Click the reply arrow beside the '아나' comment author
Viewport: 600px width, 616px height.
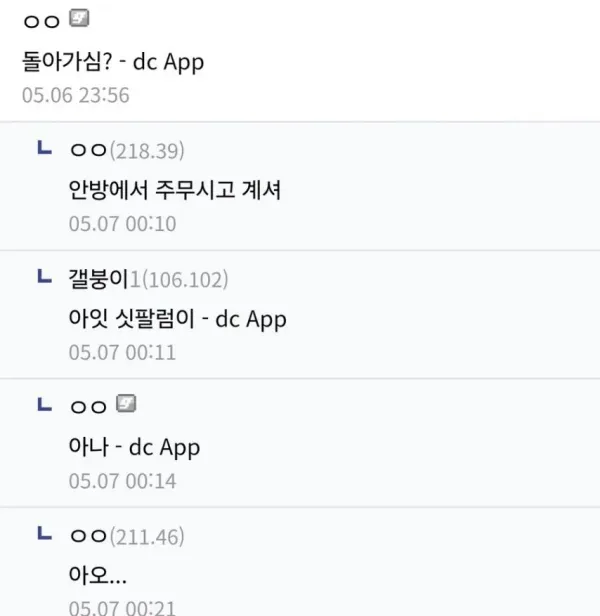(x=43, y=405)
